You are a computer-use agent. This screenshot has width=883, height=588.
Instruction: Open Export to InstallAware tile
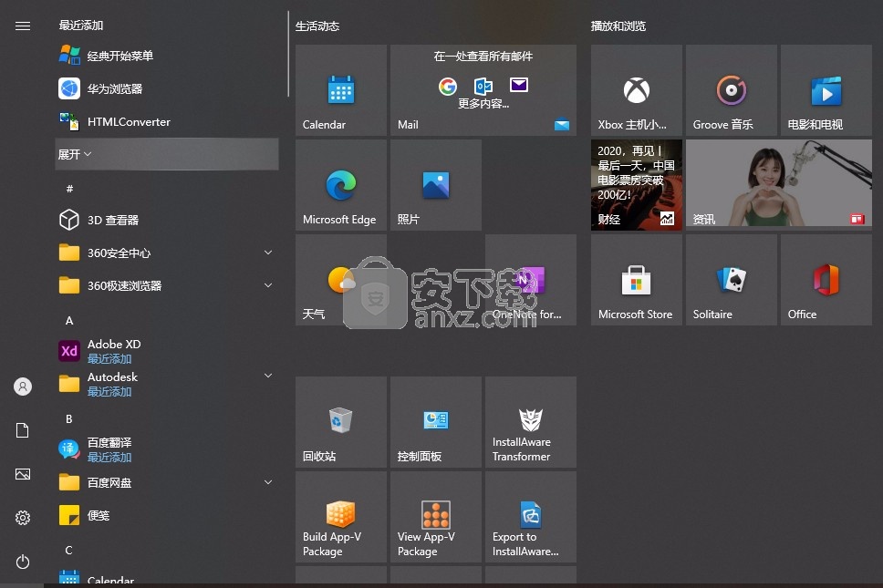point(531,517)
